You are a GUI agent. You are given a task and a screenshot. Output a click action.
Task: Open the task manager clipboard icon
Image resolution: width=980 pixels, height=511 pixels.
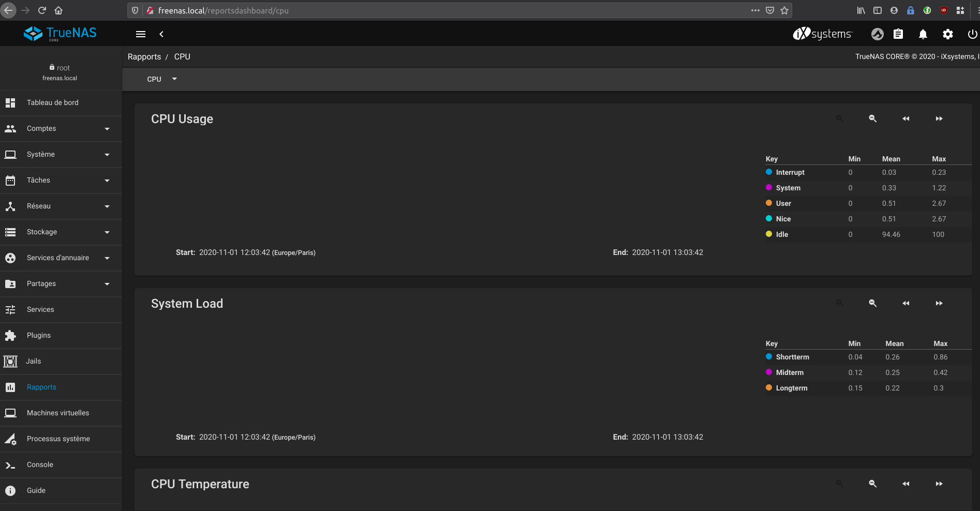(898, 34)
